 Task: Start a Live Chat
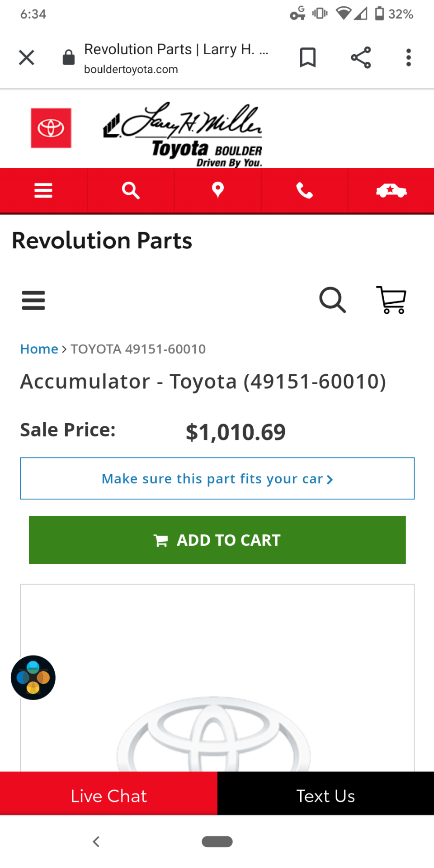108,795
